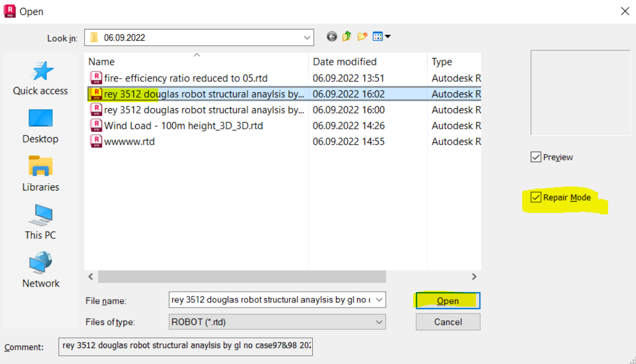Open the Files of type dropdown

(x=379, y=322)
